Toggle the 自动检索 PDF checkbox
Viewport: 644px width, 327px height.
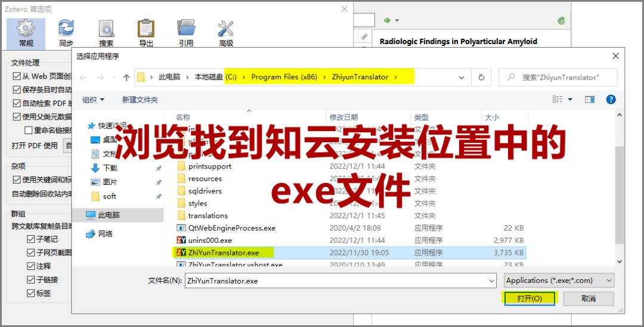17,104
